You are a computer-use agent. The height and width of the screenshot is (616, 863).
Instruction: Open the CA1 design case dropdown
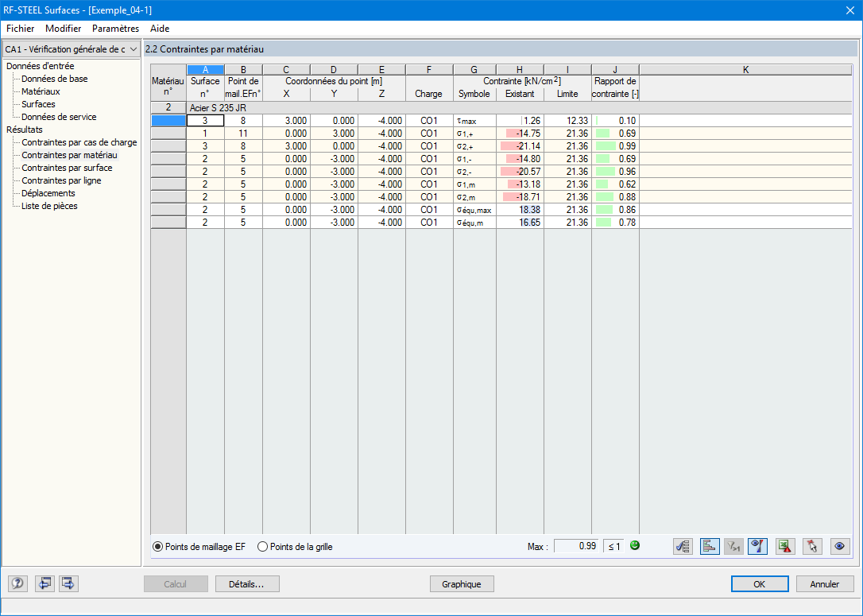coord(71,49)
